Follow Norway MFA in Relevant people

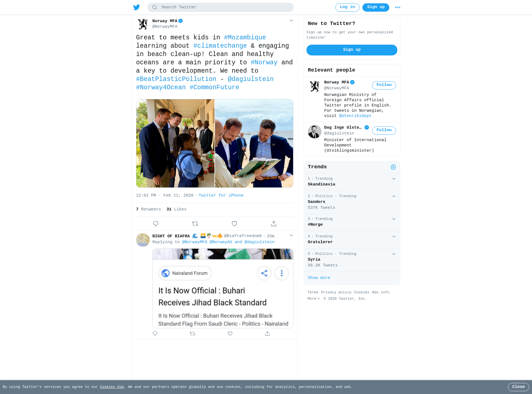tap(384, 85)
